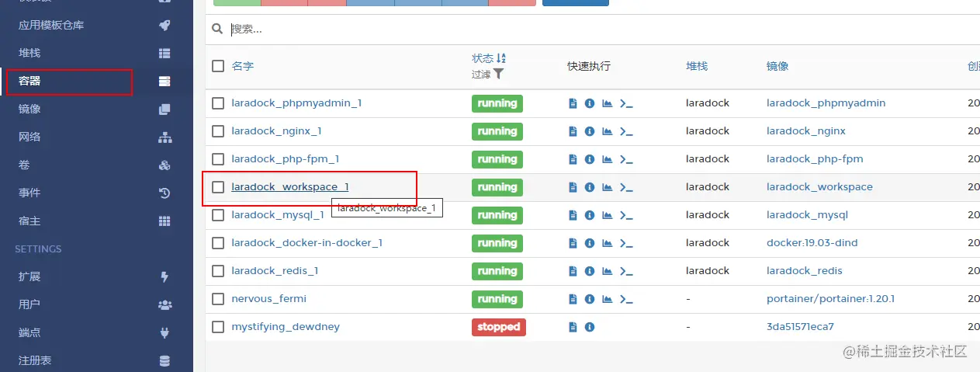Inspect laradock_php-fpm_1 via info icon

590,159
